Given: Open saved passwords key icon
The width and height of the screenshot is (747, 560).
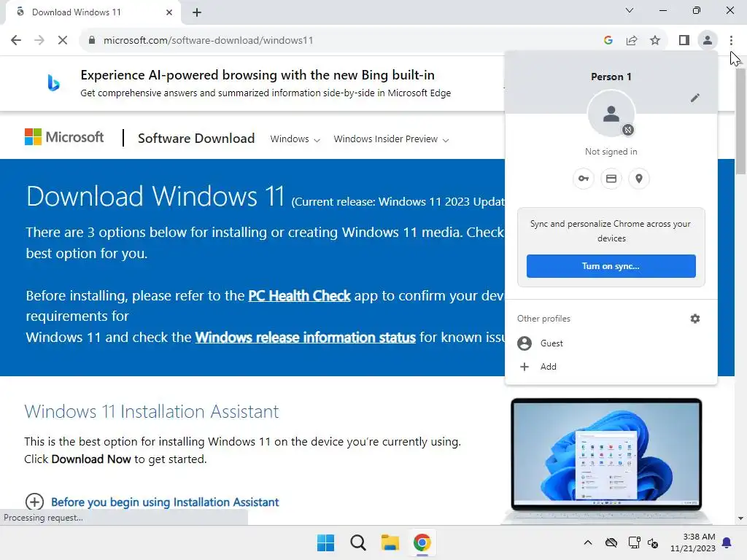Looking at the screenshot, I should pos(584,179).
